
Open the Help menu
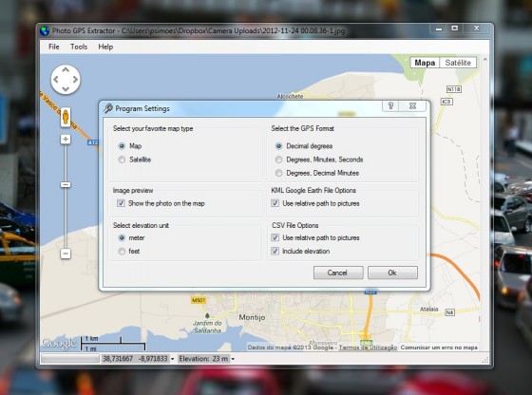pos(105,47)
